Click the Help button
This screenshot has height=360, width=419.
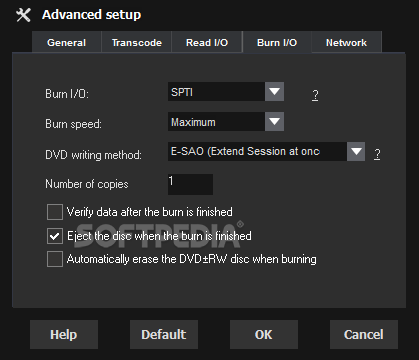tap(64, 334)
